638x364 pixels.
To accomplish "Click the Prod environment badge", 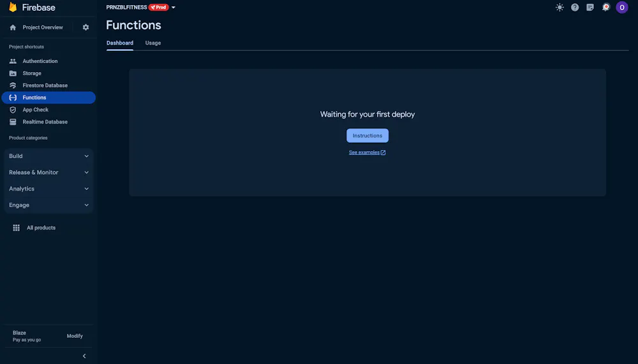I will (159, 7).
